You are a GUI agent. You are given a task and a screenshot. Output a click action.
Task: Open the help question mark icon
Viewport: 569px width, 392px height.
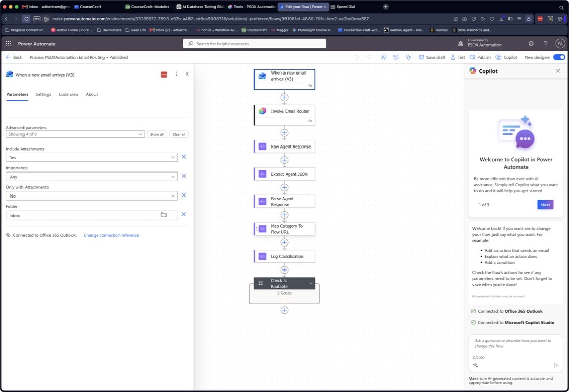pos(546,43)
